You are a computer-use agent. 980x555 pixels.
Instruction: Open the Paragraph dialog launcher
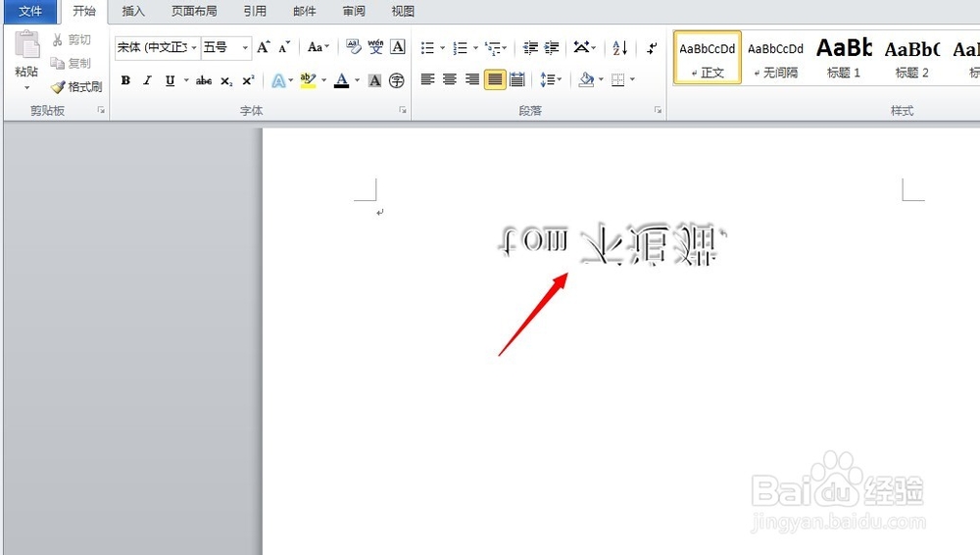click(659, 110)
